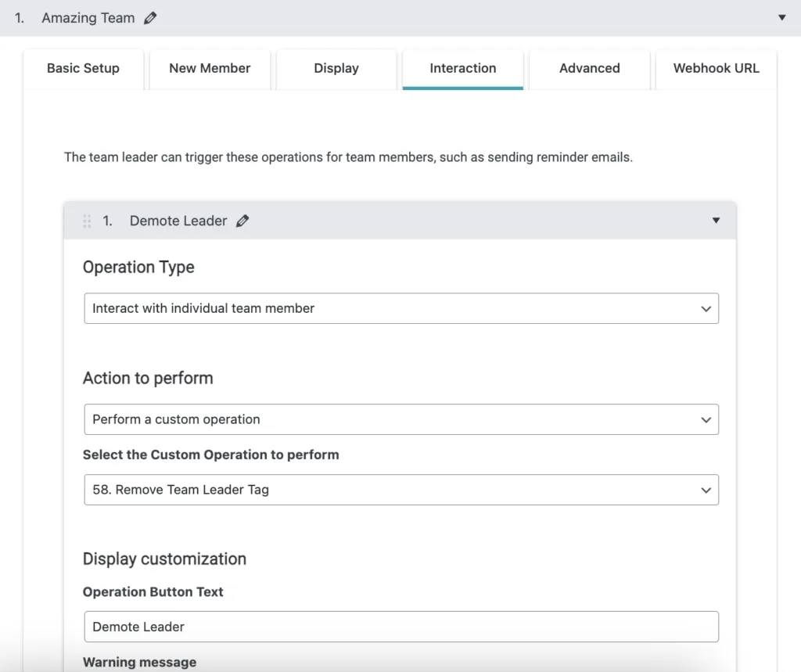Select the Interaction tab
This screenshot has height=672, width=801.
(x=462, y=68)
